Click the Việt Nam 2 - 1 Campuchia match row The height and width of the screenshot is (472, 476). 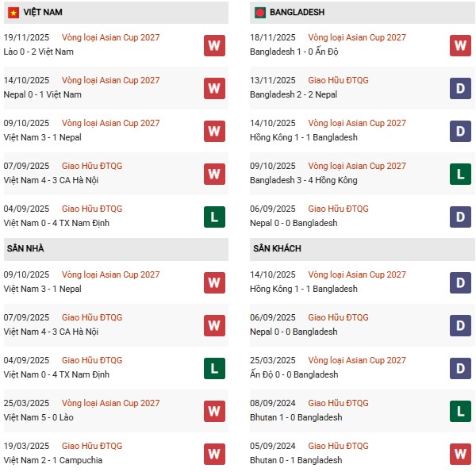52,460
